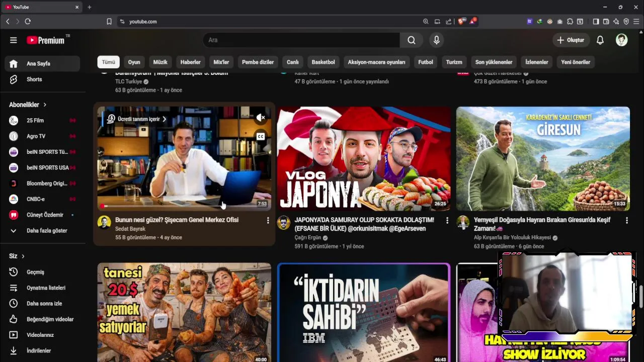Viewport: 644px width, 362px height.
Task: Open the Vlog Japonya video thumbnail
Action: 363,158
